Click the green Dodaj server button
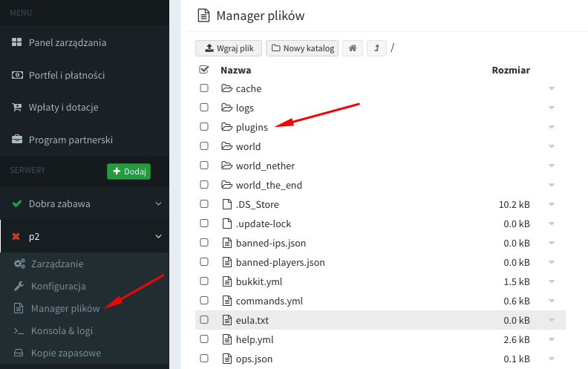The width and height of the screenshot is (588, 369). point(129,172)
